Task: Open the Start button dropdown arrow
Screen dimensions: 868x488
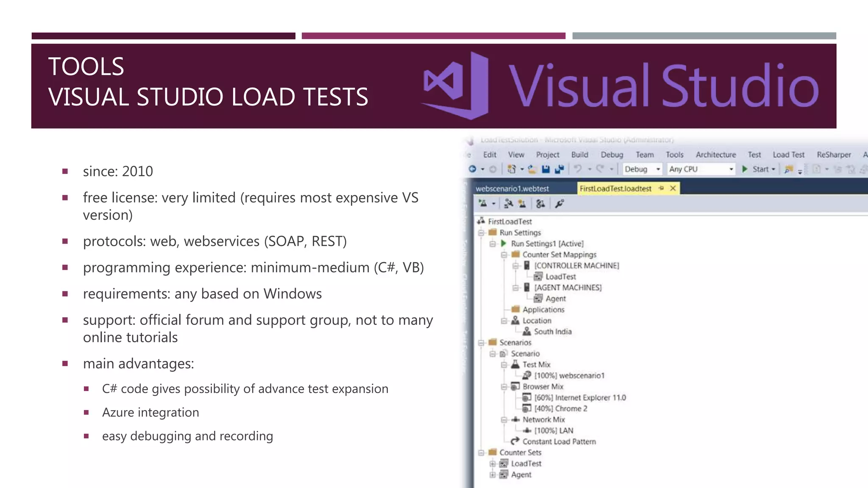Action: [x=773, y=169]
